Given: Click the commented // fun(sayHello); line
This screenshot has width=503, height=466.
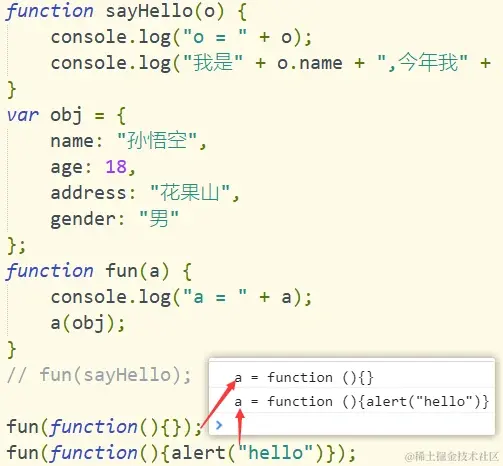Looking at the screenshot, I should [99, 375].
